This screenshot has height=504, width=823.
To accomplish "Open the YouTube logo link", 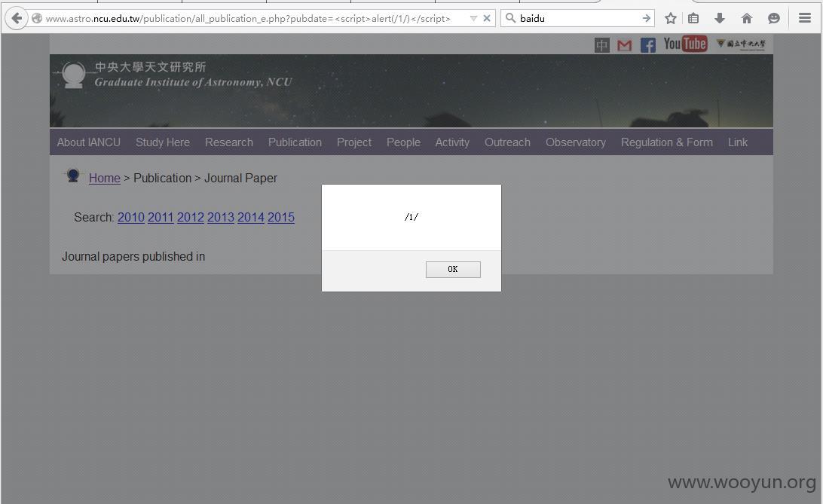I will click(x=685, y=44).
